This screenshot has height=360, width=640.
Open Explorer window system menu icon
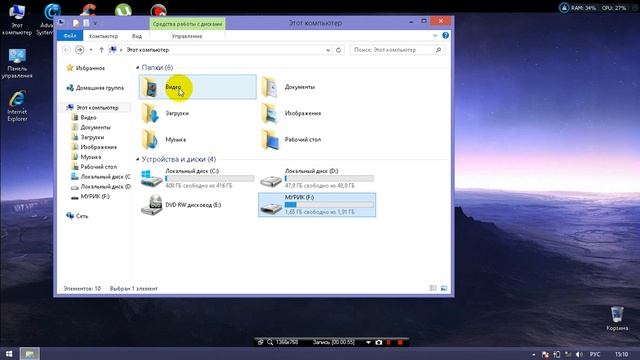click(61, 22)
